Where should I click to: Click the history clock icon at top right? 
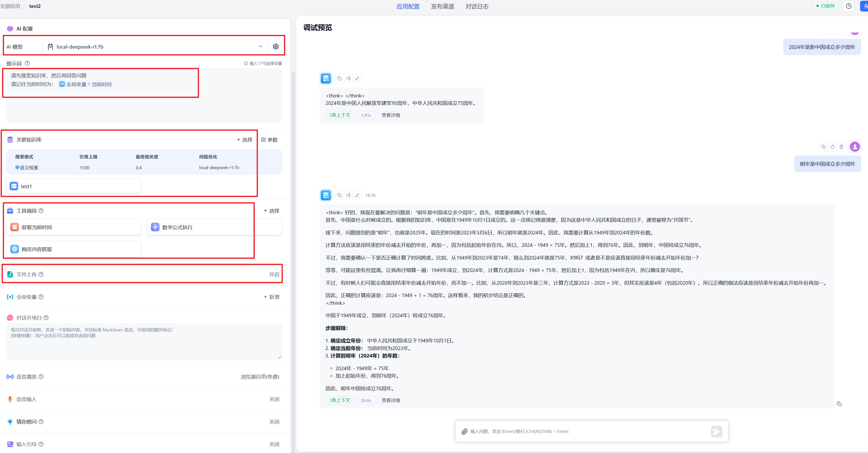click(x=848, y=6)
